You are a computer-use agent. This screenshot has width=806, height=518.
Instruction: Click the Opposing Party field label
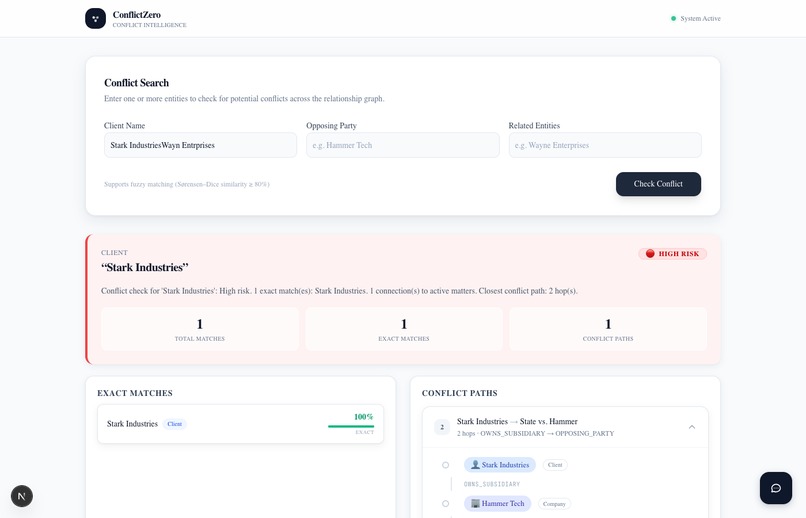332,125
